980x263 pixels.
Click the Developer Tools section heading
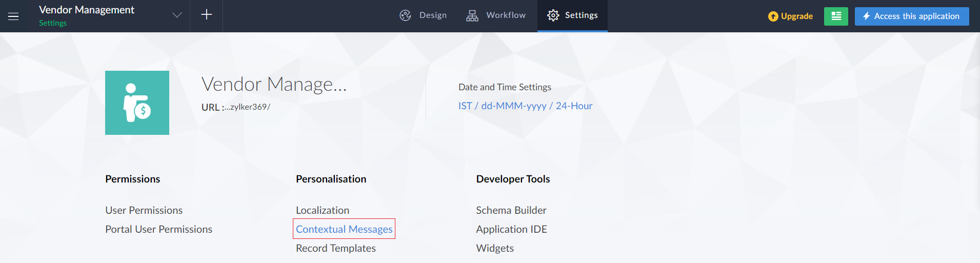pyautogui.click(x=513, y=179)
